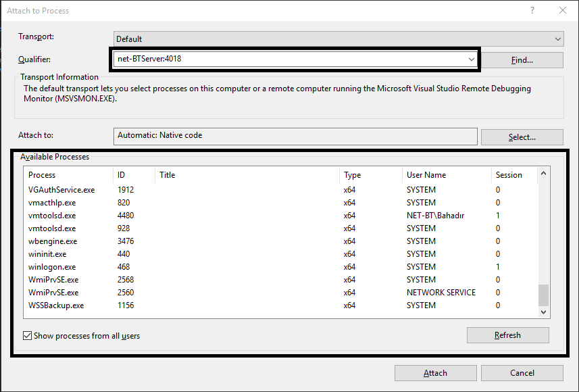
Task: Click the Select button
Action: click(521, 137)
